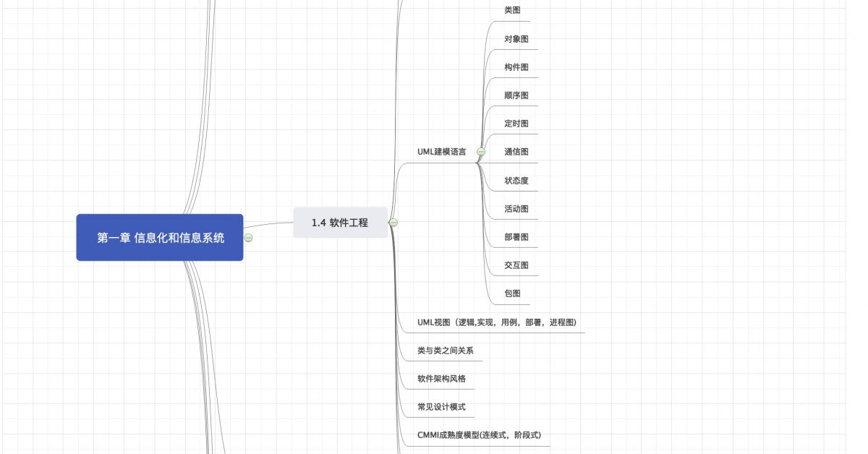
Task: Select the 状态度 topic
Action: click(x=516, y=180)
